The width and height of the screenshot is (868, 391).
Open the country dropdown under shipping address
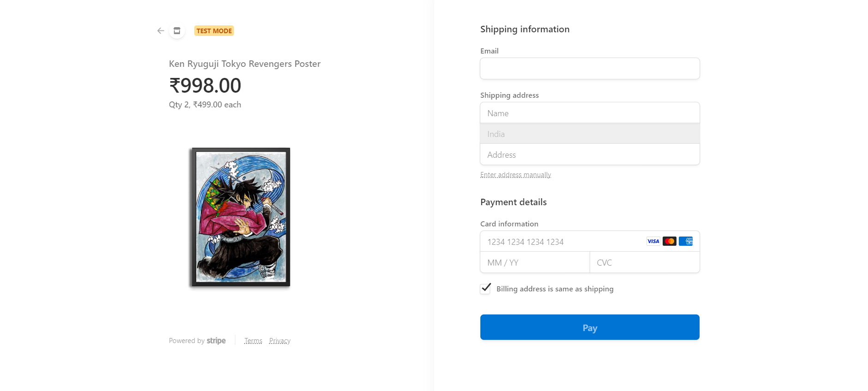point(590,134)
